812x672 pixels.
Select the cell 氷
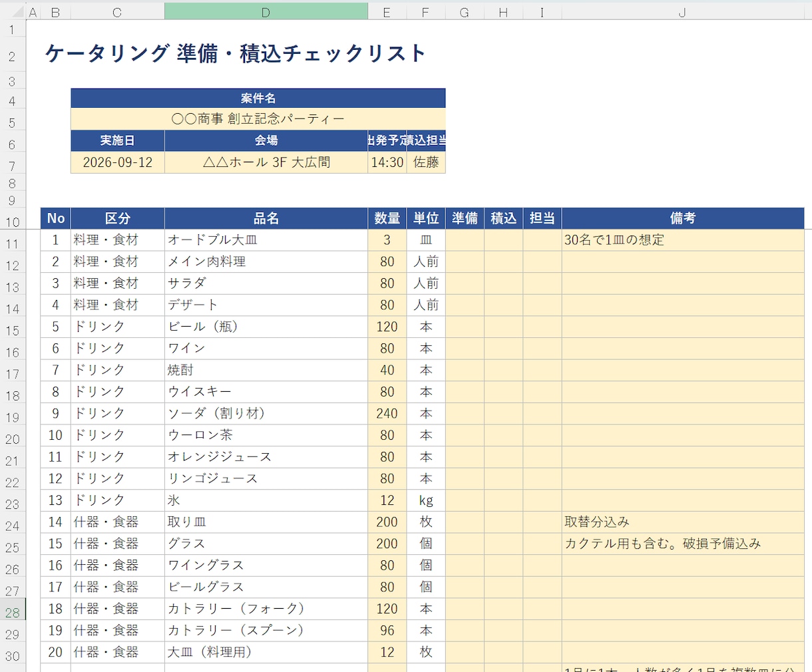266,500
